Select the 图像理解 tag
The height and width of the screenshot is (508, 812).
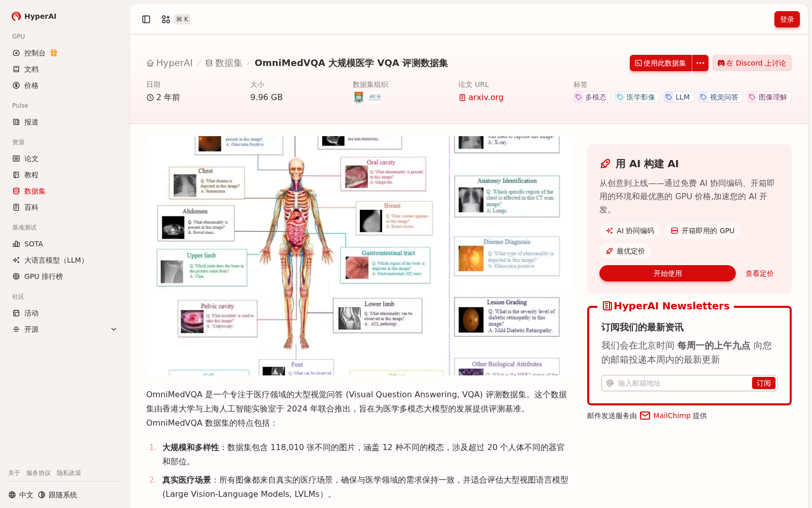click(769, 97)
